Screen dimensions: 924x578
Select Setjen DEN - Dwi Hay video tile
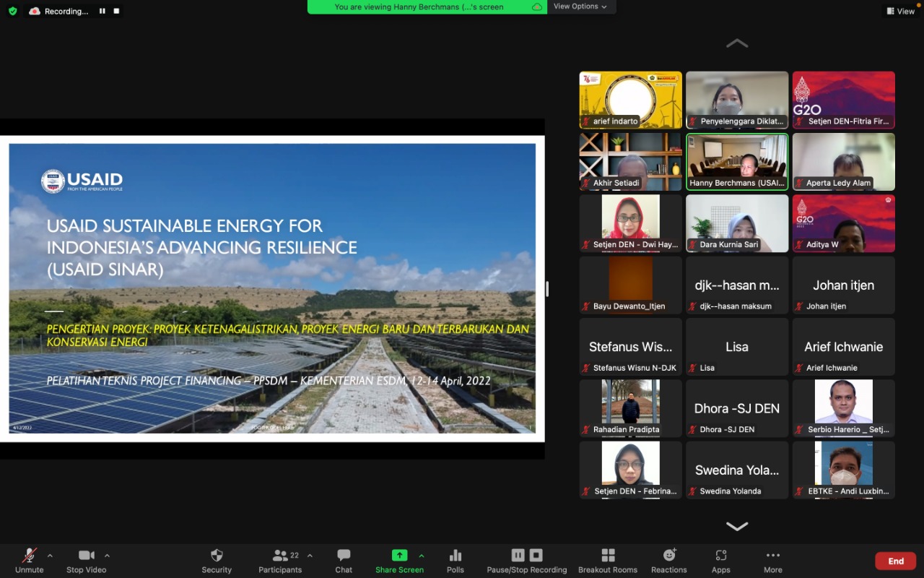pyautogui.click(x=631, y=223)
